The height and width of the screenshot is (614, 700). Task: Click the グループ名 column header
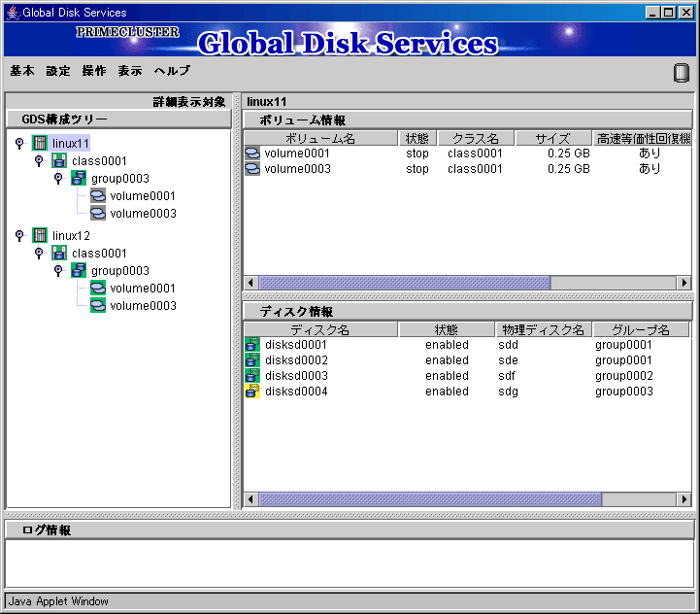click(641, 329)
